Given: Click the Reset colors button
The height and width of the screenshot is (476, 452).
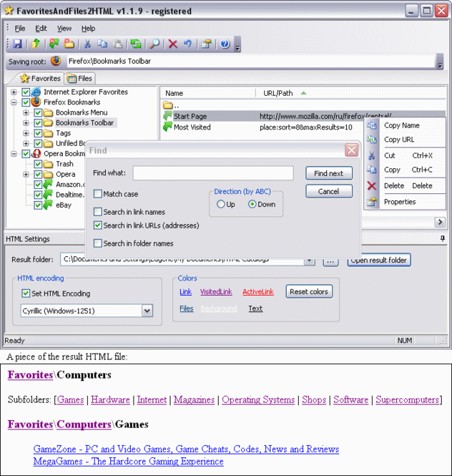Looking at the screenshot, I should click(309, 291).
